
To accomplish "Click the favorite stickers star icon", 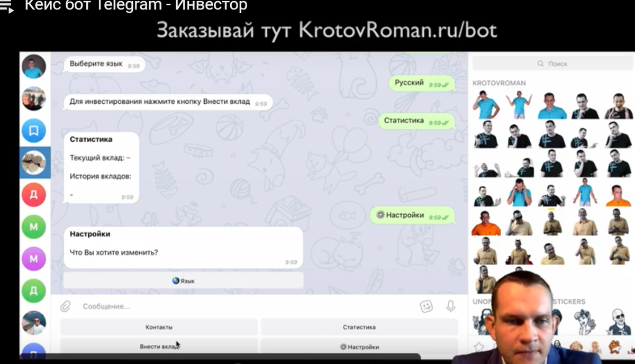I will click(479, 347).
